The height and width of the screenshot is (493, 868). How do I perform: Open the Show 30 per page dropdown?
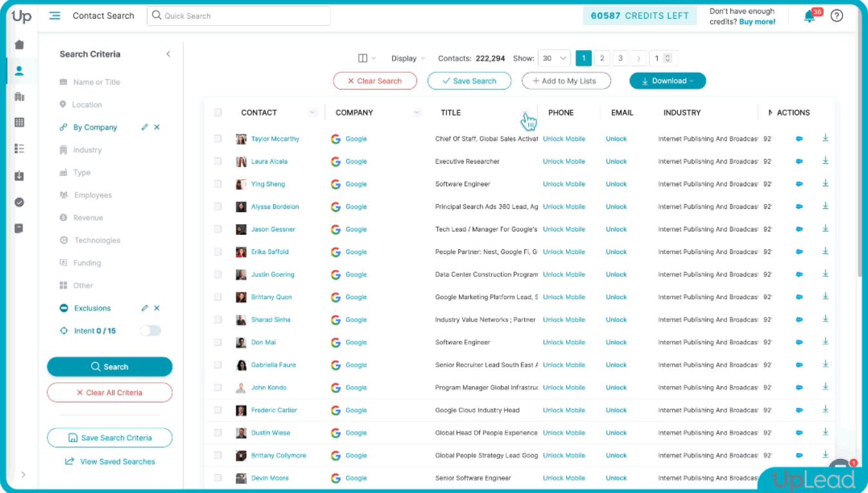tap(554, 58)
